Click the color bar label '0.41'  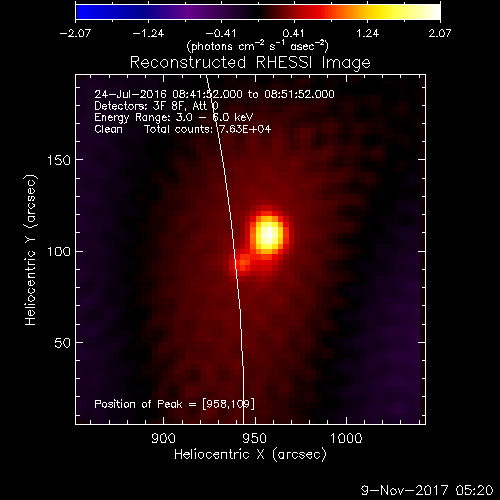point(293,33)
